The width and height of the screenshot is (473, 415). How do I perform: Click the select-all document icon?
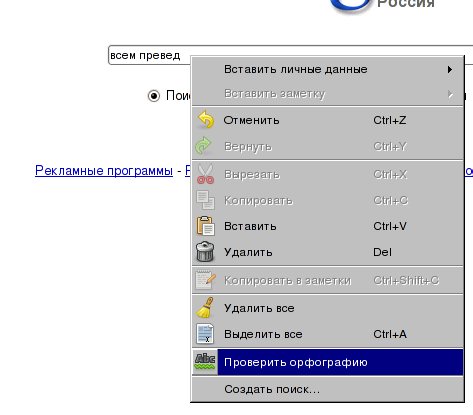click(x=205, y=334)
